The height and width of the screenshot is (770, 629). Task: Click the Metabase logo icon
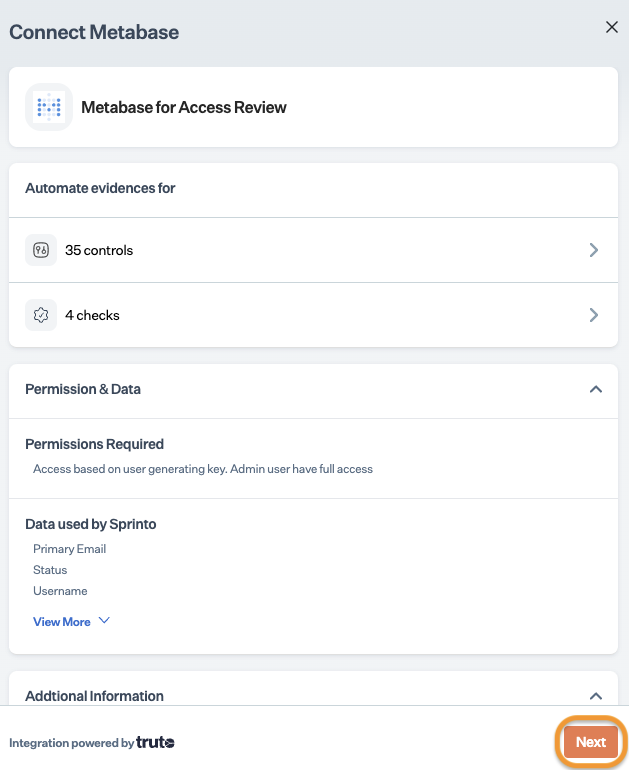49,107
